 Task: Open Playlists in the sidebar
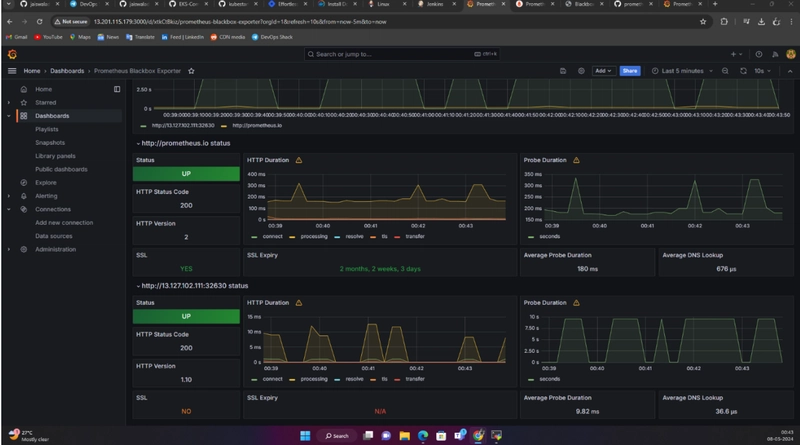click(46, 129)
